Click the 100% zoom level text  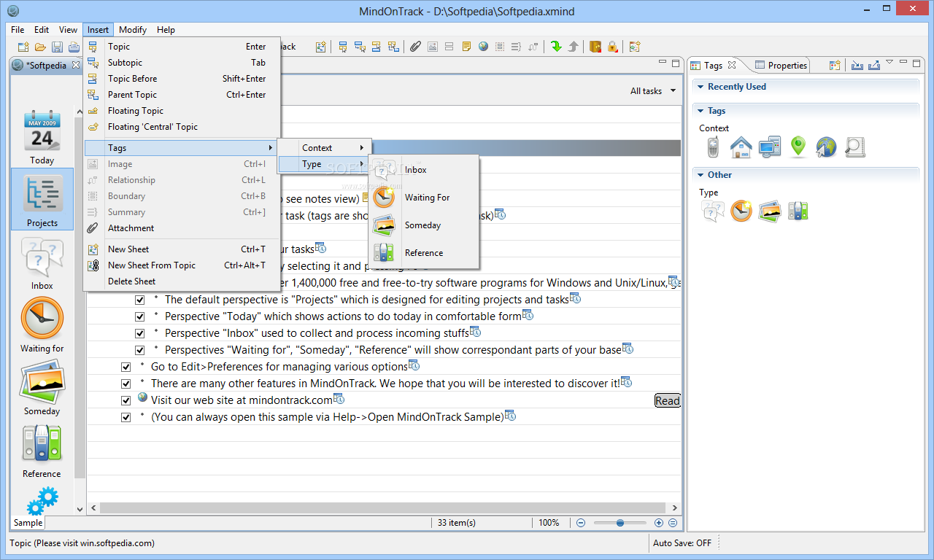point(549,523)
